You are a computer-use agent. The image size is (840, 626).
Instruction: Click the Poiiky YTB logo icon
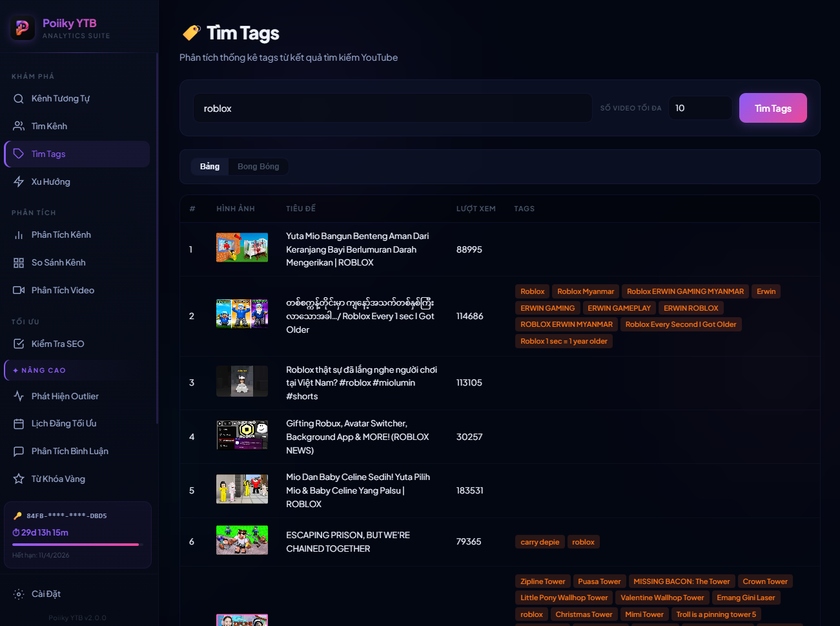[23, 28]
